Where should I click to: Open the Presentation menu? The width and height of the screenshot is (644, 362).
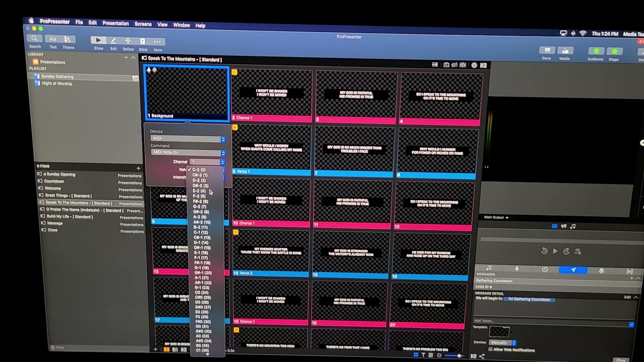tap(116, 23)
